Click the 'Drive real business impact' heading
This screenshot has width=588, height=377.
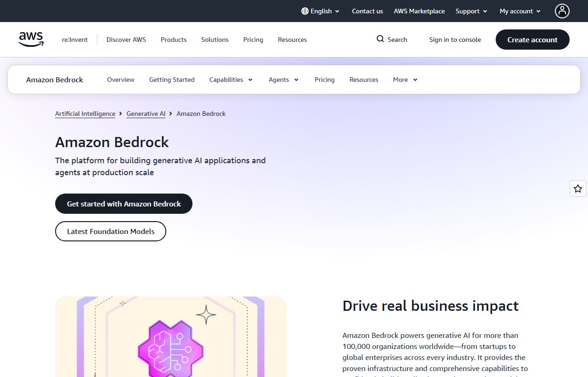pyautogui.click(x=430, y=306)
